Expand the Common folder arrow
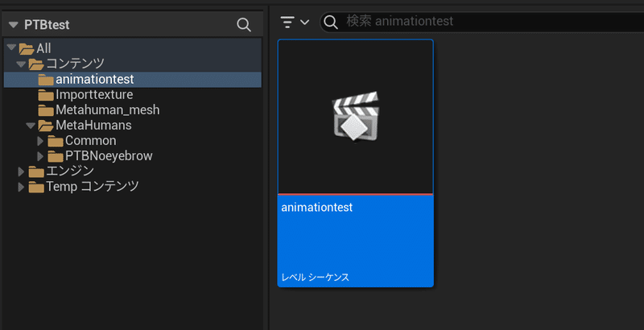The height and width of the screenshot is (330, 644). (x=41, y=141)
